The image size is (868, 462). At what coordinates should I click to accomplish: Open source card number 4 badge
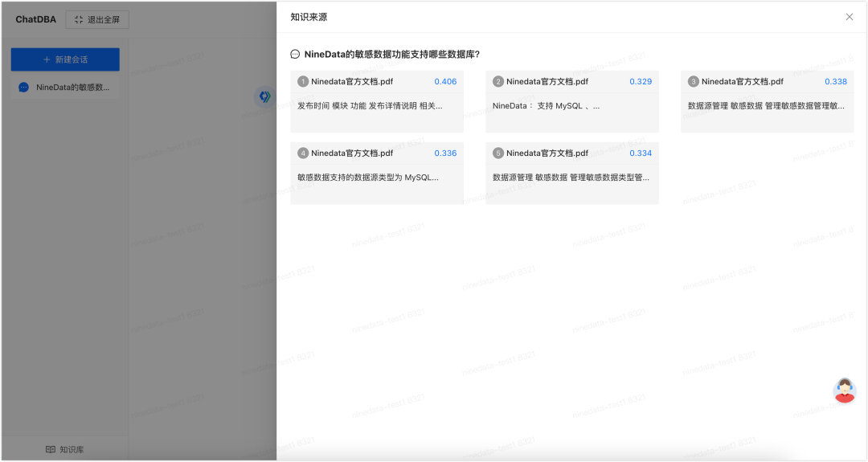coord(303,153)
